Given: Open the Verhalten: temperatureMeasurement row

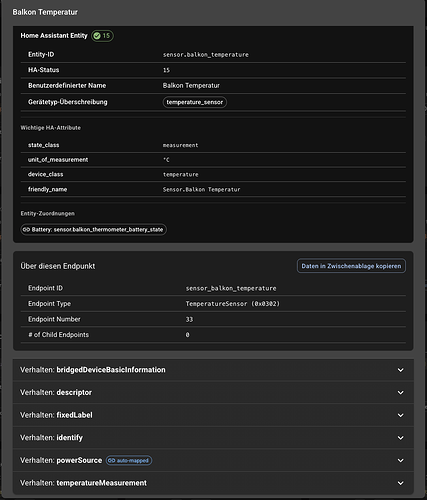Looking at the screenshot, I should click(x=213, y=483).
